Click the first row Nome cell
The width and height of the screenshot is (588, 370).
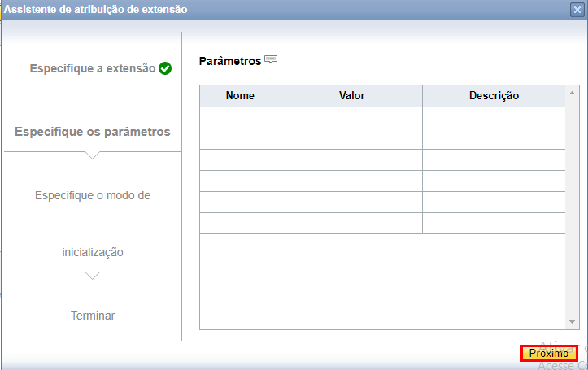coord(241,118)
